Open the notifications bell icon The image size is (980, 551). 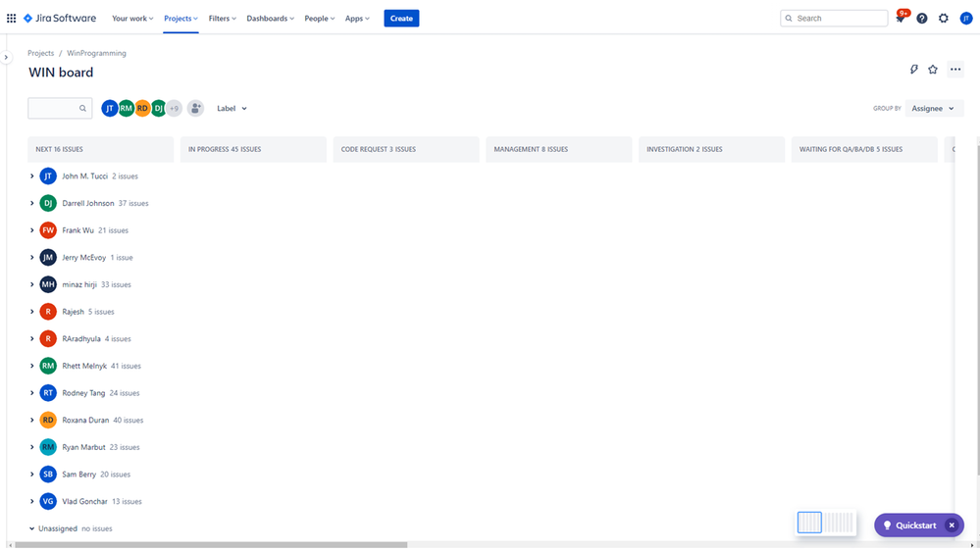(900, 18)
